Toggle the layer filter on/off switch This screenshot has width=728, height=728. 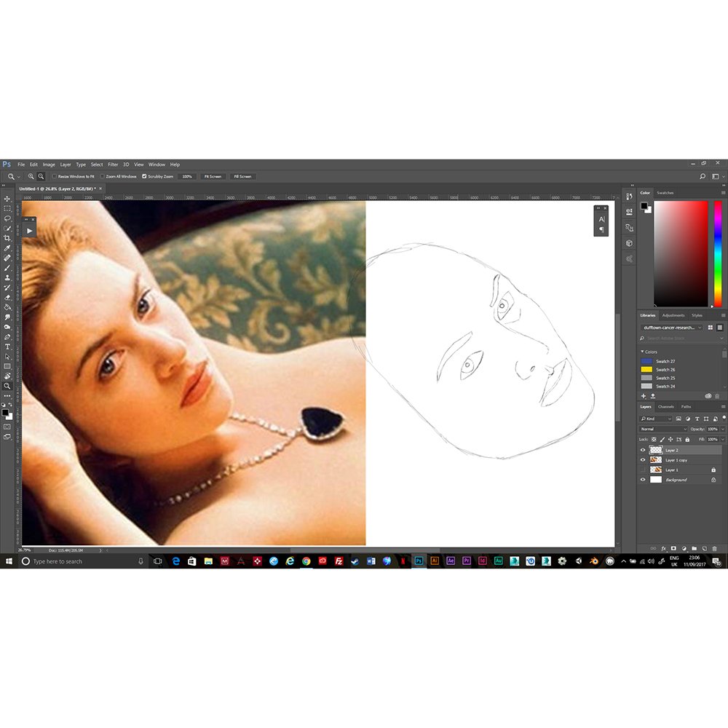pos(724,418)
